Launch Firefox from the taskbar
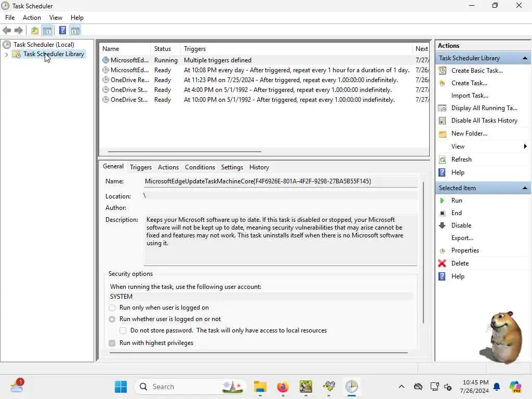Viewport: 532px width, 399px height. 283,387
